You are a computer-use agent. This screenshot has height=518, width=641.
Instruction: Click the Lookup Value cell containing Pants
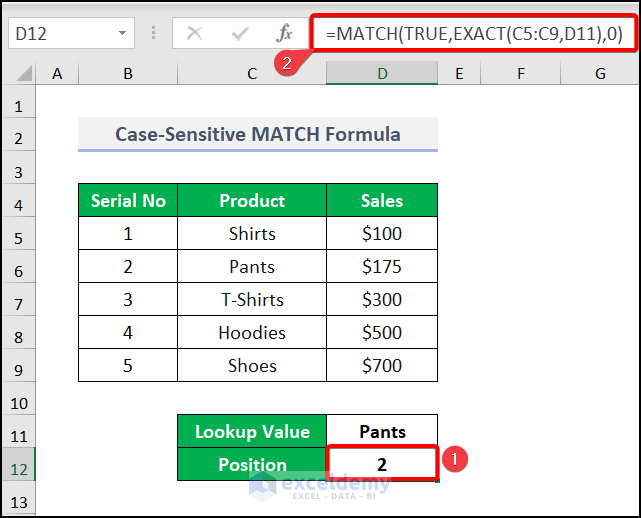tap(382, 432)
